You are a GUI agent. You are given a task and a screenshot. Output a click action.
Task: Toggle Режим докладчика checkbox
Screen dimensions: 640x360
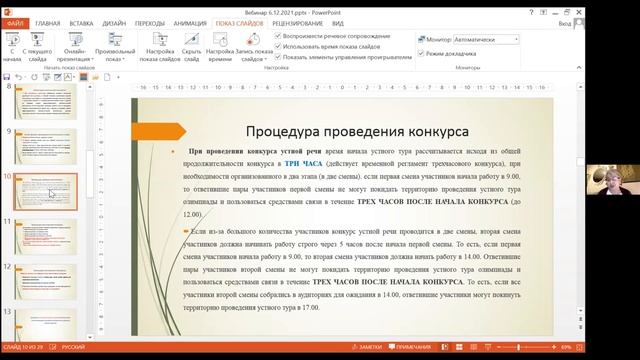pos(421,53)
